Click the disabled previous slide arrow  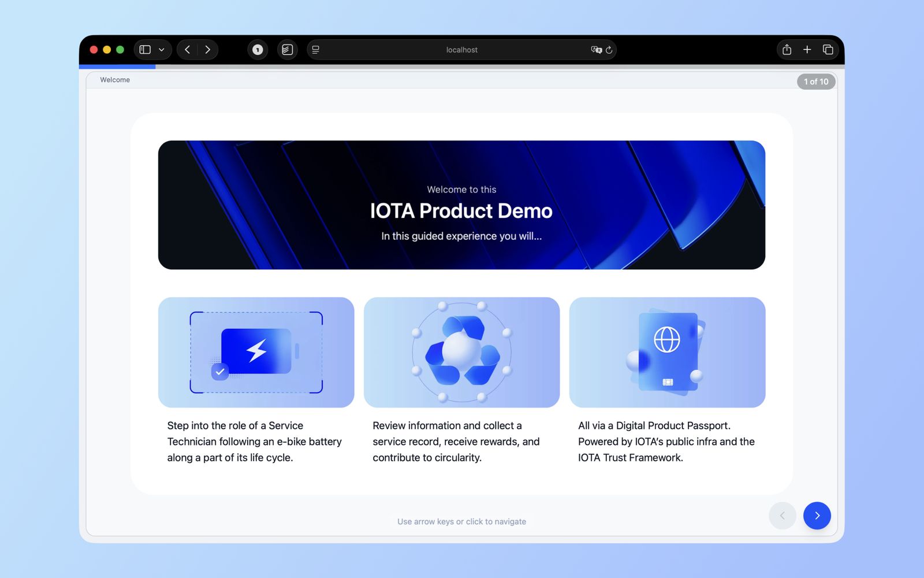(783, 516)
